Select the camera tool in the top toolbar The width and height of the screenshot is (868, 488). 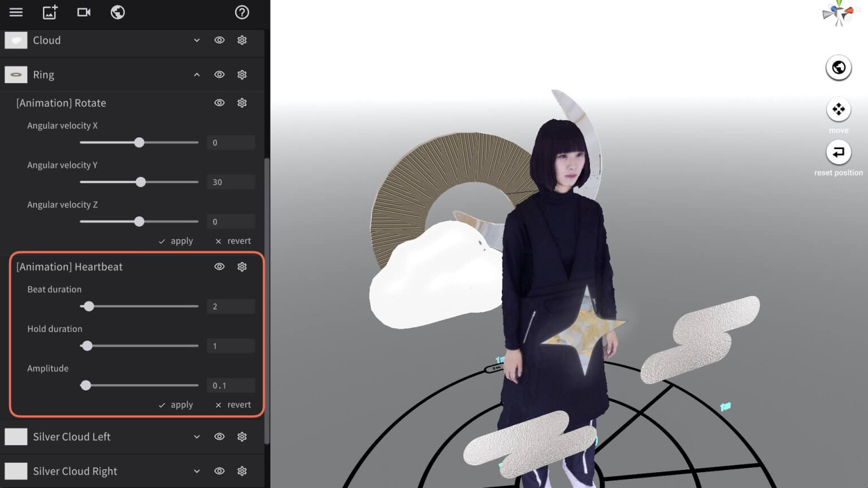[x=84, y=12]
